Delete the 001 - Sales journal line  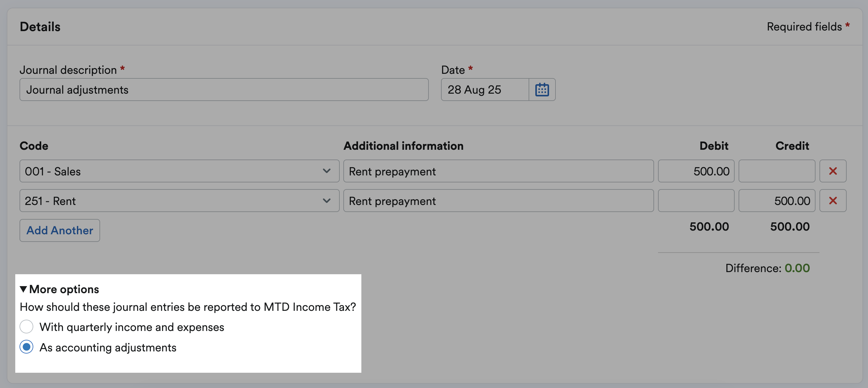pos(833,171)
